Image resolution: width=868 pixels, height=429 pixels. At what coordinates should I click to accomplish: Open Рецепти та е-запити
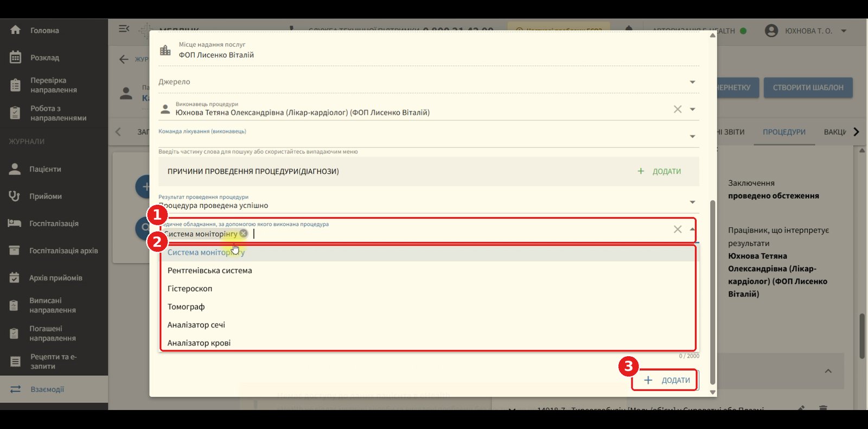pyautogui.click(x=54, y=362)
